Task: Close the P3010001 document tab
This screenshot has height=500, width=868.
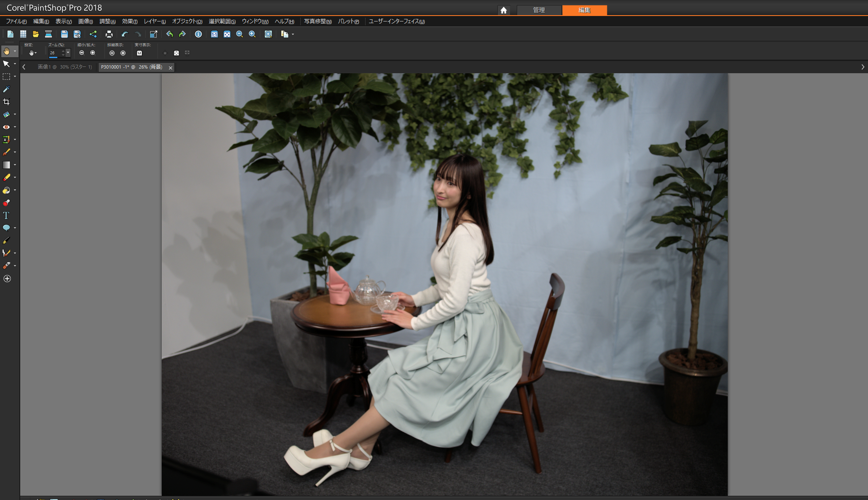Action: pos(171,67)
